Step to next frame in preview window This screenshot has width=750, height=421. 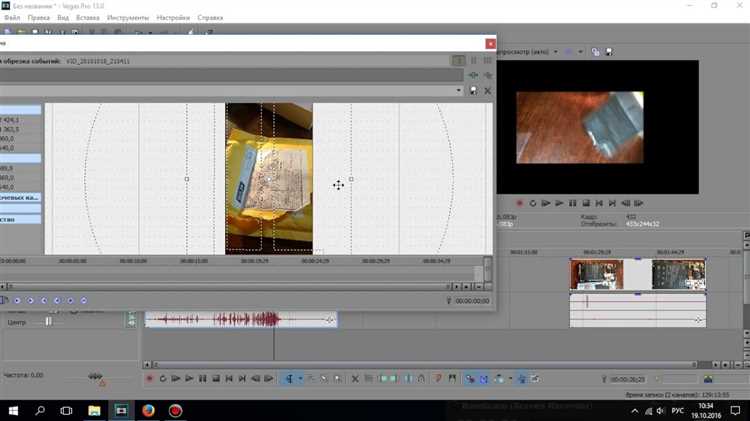(639, 203)
